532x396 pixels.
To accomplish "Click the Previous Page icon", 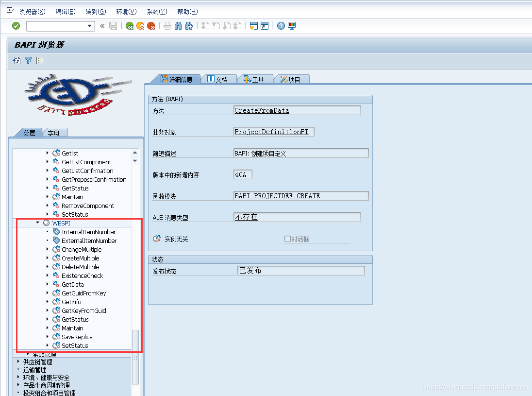I will pyautogui.click(x=216, y=26).
